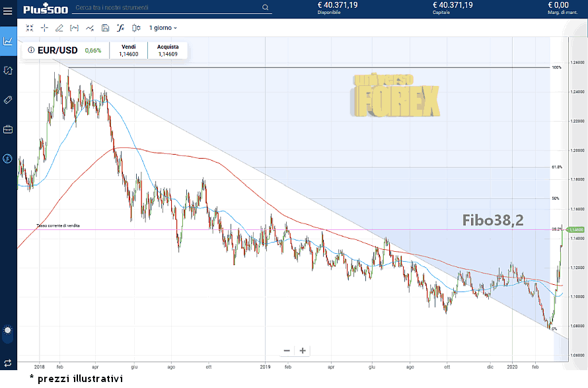The width and height of the screenshot is (588, 388).
Task: Select the crosshair cursor tool
Action: tap(44, 28)
